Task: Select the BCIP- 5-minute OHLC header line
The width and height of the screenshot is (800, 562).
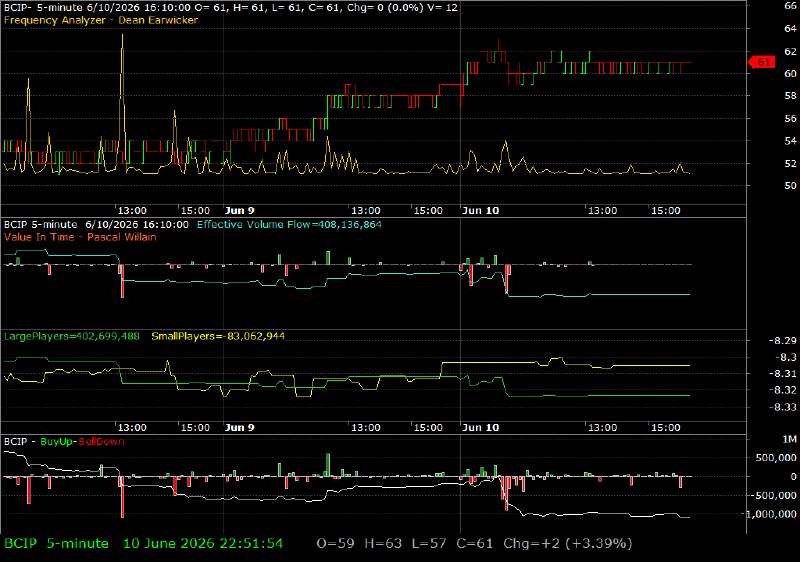Action: [231, 8]
